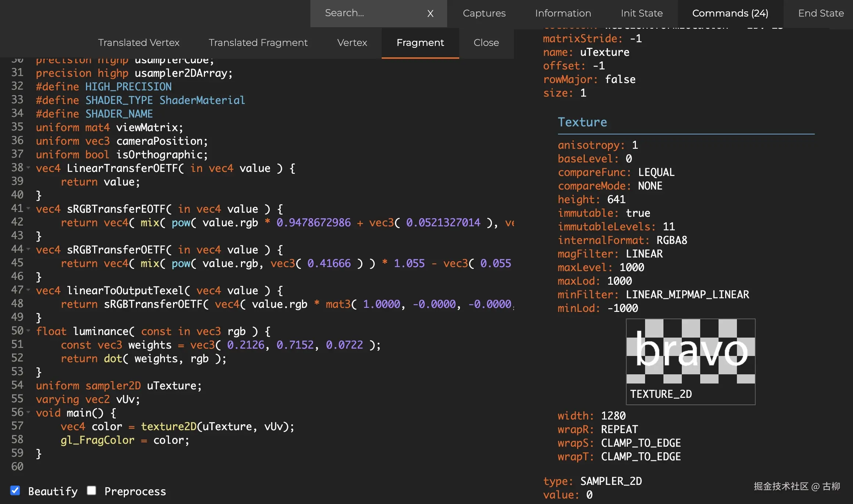Image resolution: width=853 pixels, height=504 pixels.
Task: Click the Close button in shader viewer
Action: click(486, 43)
